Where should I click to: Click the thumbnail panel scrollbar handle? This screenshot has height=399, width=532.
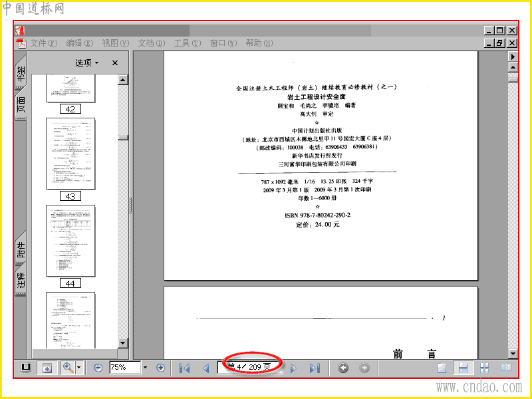click(x=123, y=138)
